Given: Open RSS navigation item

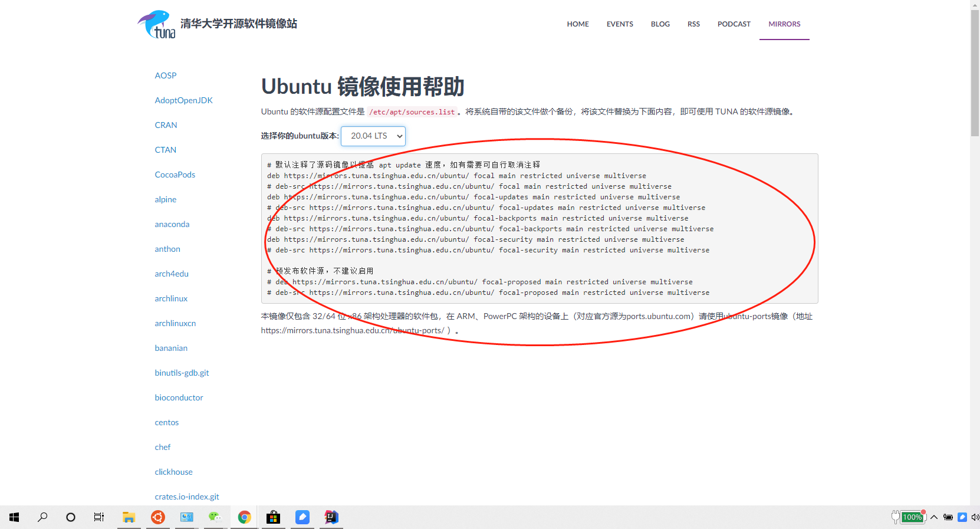Looking at the screenshot, I should coord(693,24).
